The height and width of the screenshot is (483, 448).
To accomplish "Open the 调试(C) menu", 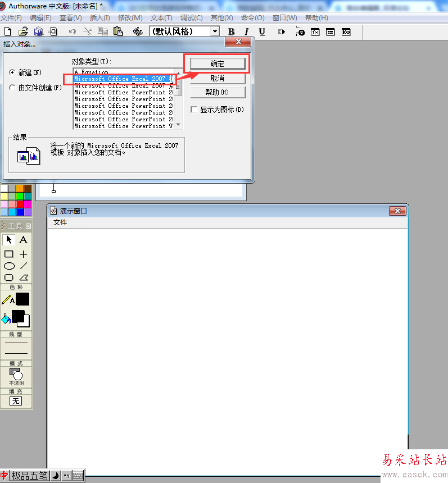I will point(192,18).
